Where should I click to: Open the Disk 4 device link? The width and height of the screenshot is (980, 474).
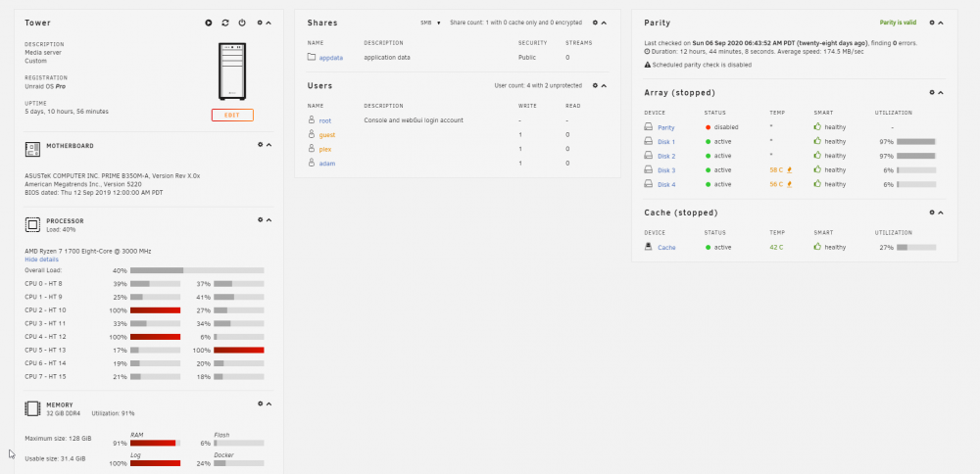666,185
